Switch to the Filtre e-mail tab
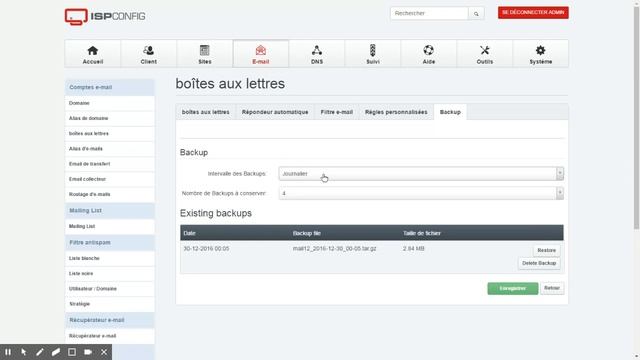This screenshot has height=360, width=640. point(337,112)
